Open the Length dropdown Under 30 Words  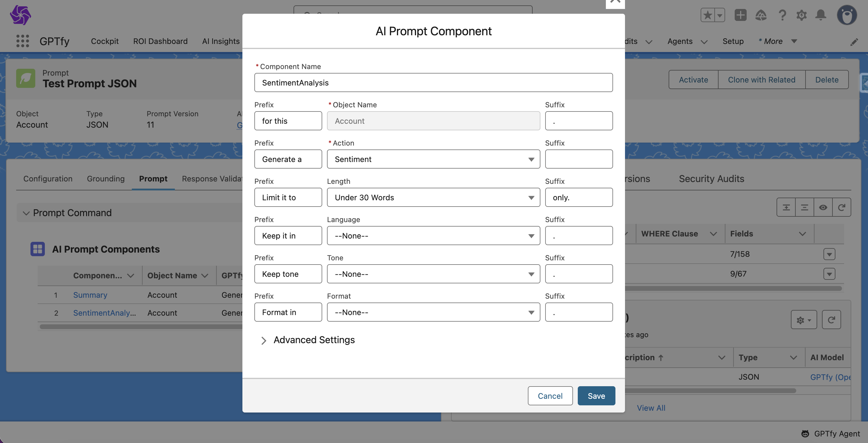pos(433,197)
